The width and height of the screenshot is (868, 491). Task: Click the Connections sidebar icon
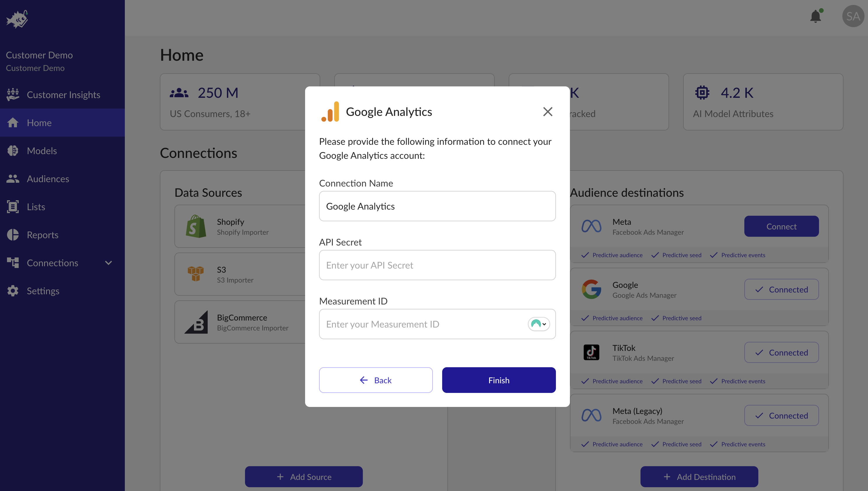(x=13, y=262)
